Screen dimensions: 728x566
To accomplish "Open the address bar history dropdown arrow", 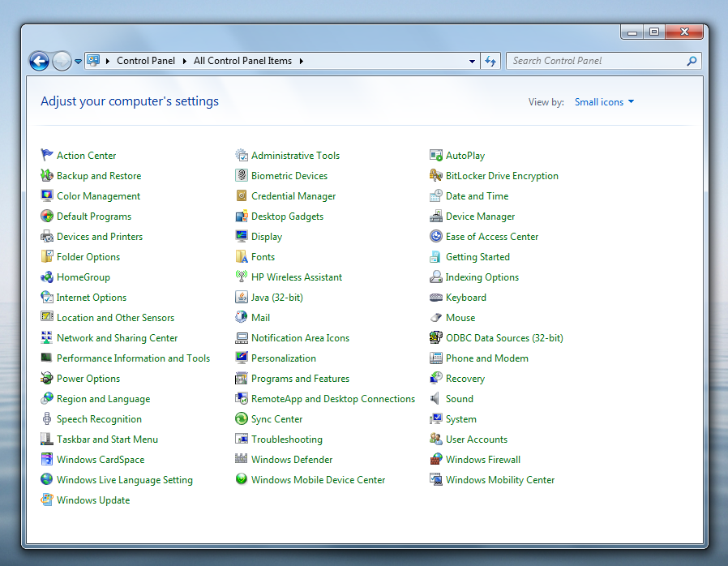I will pos(473,62).
